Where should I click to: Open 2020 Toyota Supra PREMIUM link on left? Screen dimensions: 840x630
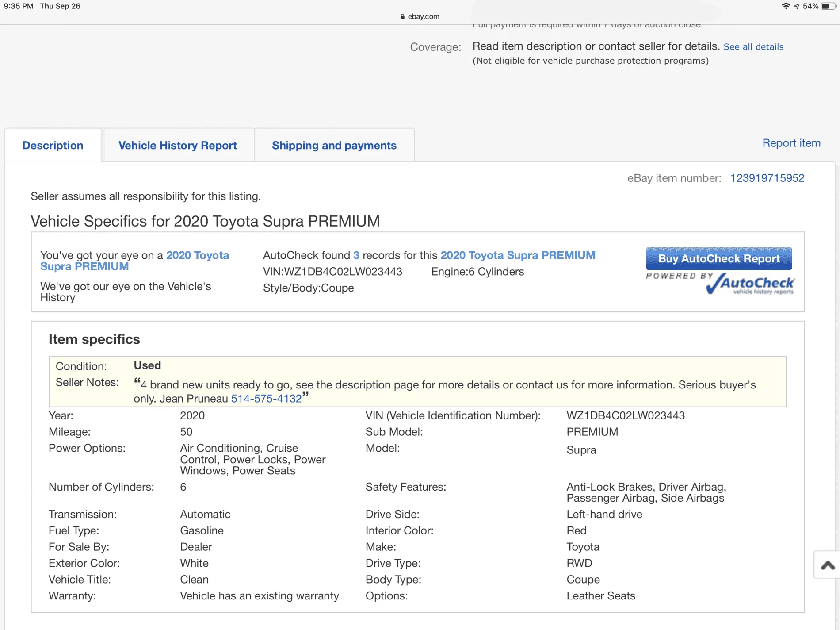click(x=134, y=261)
